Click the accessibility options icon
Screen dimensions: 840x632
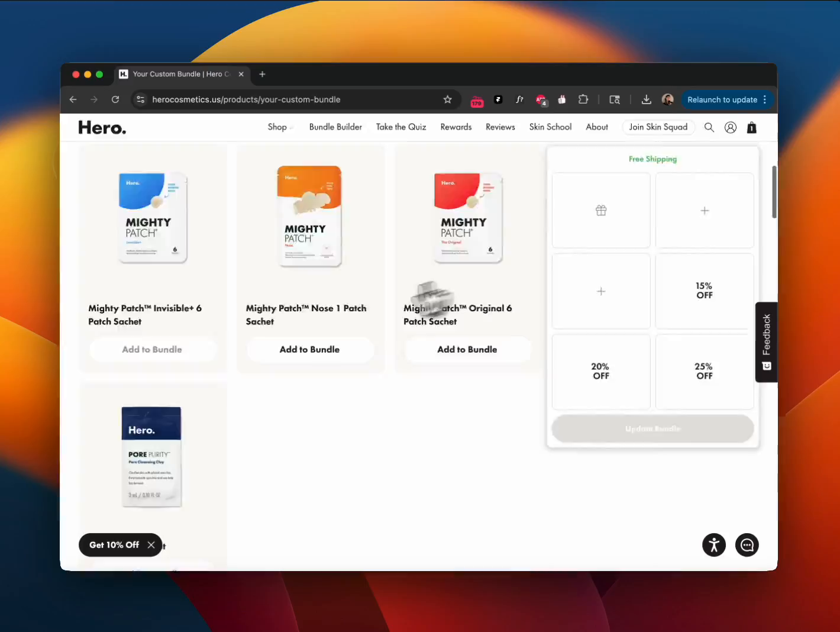tap(714, 545)
